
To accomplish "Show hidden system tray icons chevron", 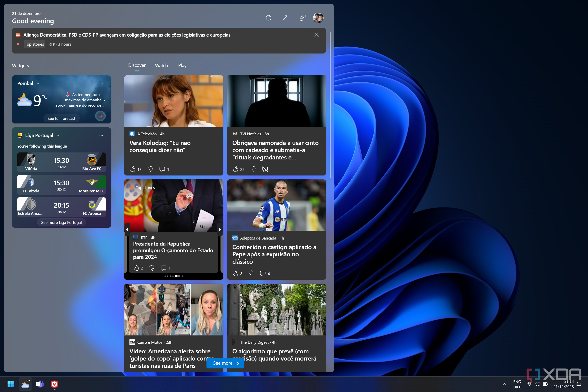I will tap(504, 384).
